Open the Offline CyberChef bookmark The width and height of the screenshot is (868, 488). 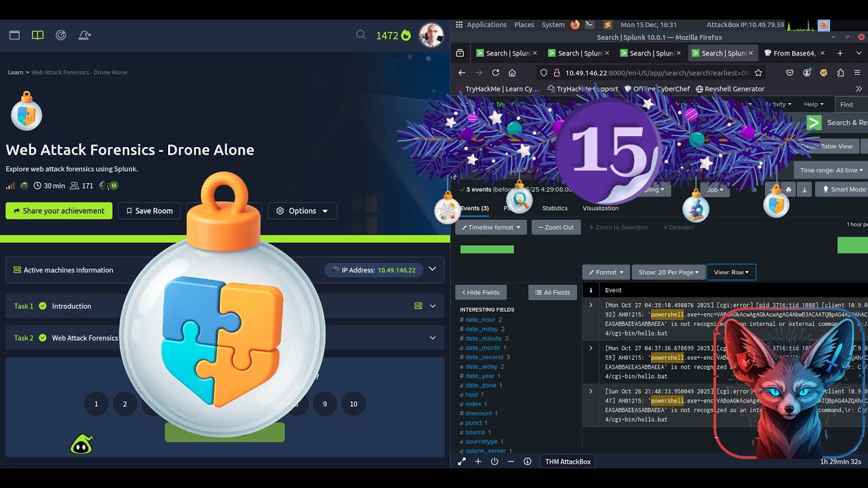[x=656, y=89]
